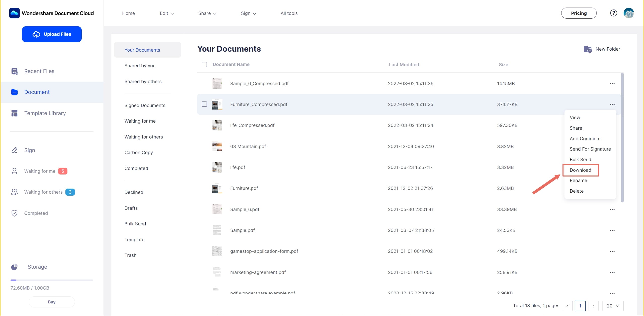Open Recent Files section

[x=39, y=71]
